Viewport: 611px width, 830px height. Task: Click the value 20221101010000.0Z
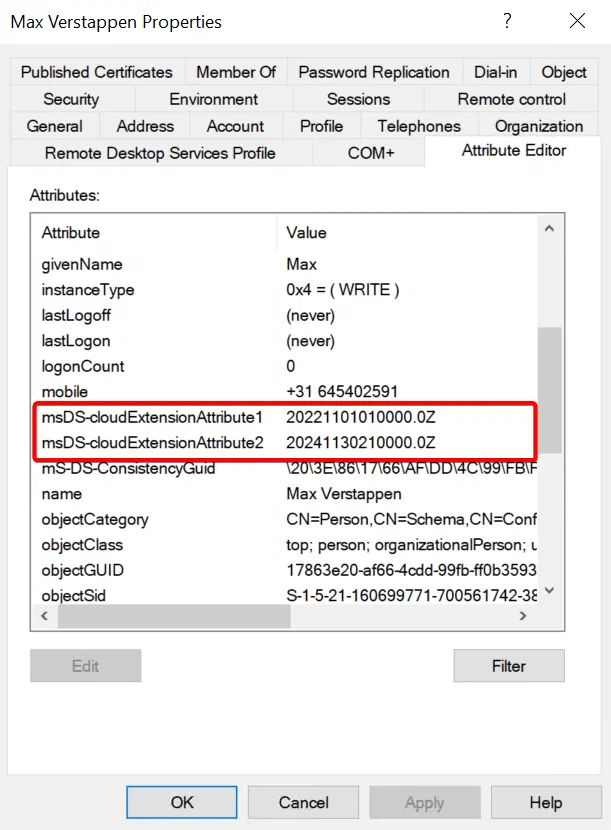coord(361,417)
